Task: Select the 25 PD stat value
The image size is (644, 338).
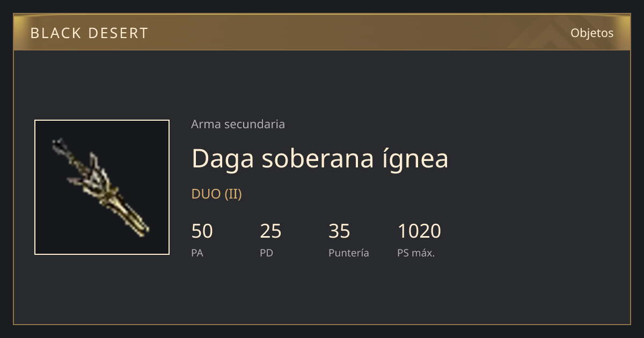Action: [270, 231]
